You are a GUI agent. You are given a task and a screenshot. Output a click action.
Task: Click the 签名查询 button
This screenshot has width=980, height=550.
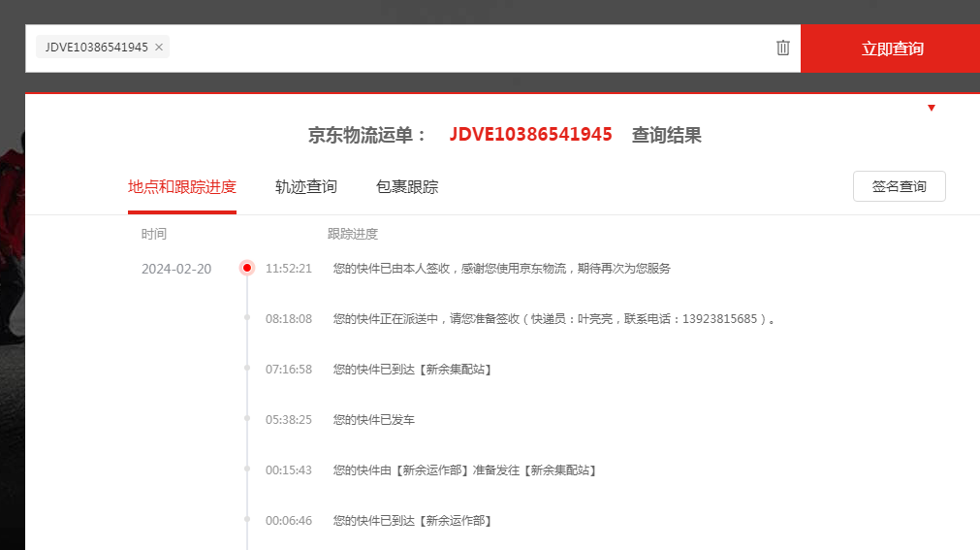(x=899, y=186)
